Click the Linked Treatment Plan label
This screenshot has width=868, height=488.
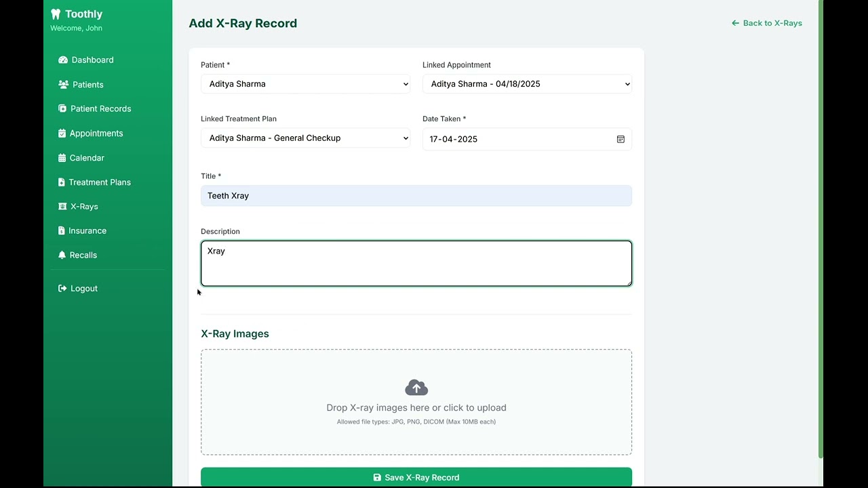tap(239, 119)
